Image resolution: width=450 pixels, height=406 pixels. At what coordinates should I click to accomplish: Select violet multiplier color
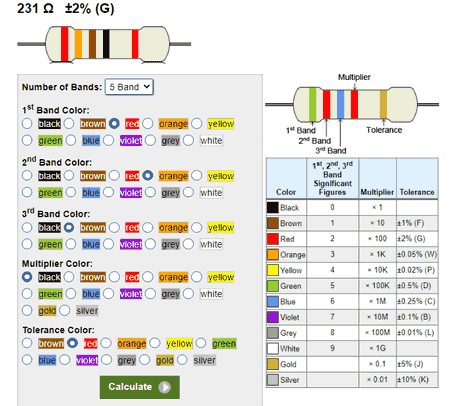point(108,294)
